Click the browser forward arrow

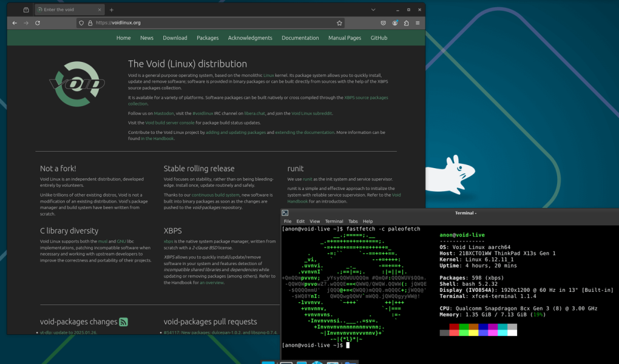(26, 23)
